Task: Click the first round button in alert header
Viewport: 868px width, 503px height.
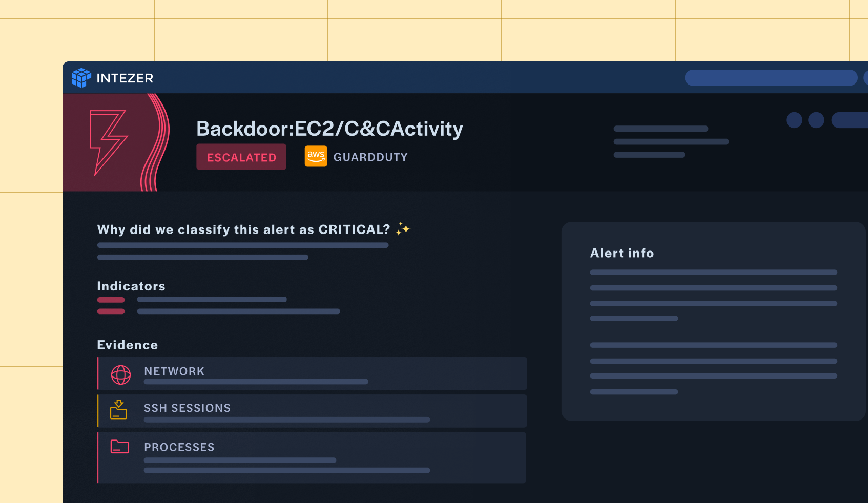Action: tap(794, 120)
